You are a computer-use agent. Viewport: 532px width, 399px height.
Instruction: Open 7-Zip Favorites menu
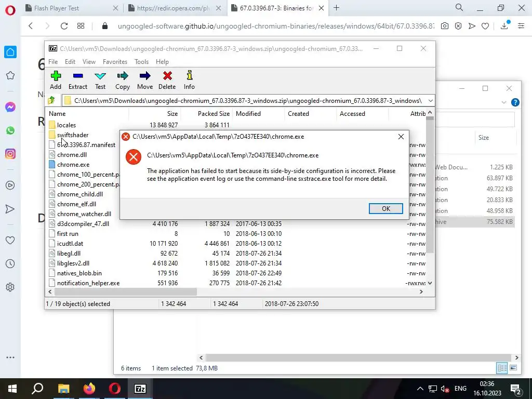(x=115, y=62)
